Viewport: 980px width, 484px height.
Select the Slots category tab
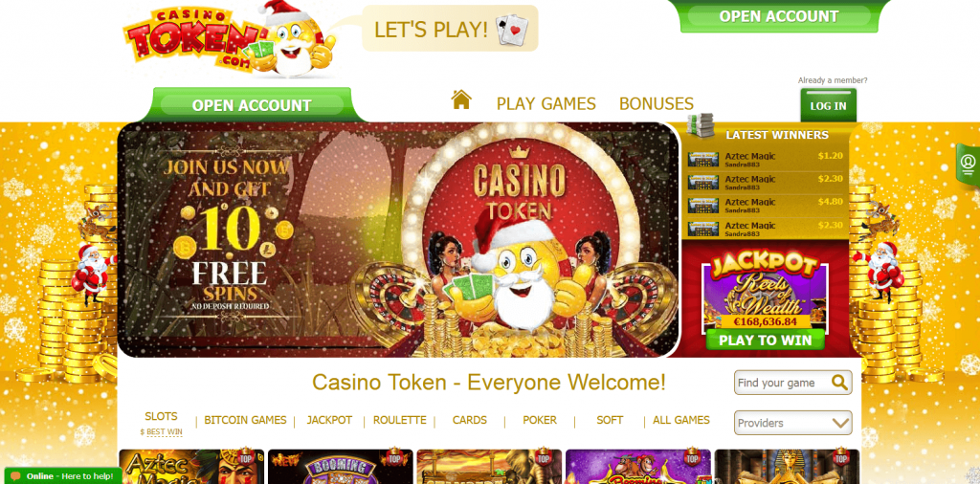tap(161, 416)
